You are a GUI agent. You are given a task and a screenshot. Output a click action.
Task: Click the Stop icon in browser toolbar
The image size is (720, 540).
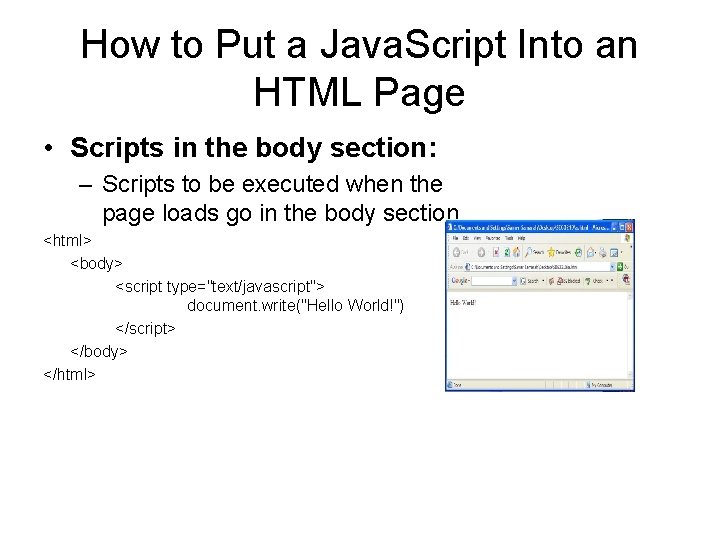(x=496, y=252)
